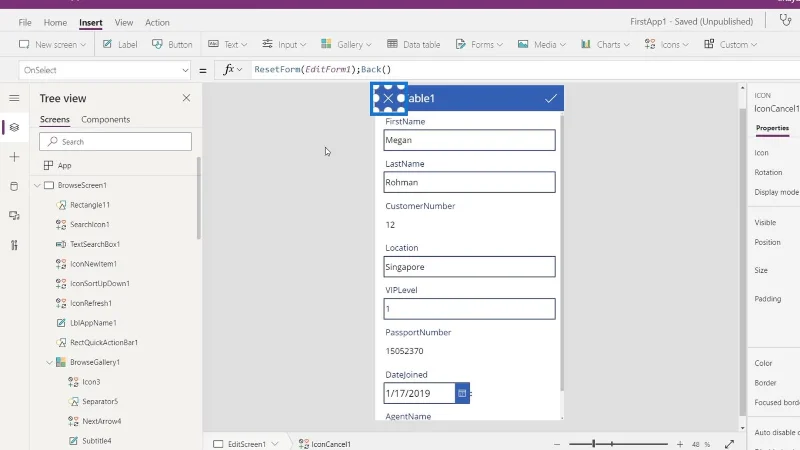Image resolution: width=800 pixels, height=450 pixels.
Task: Open the Charts dropdown
Action: coord(605,44)
